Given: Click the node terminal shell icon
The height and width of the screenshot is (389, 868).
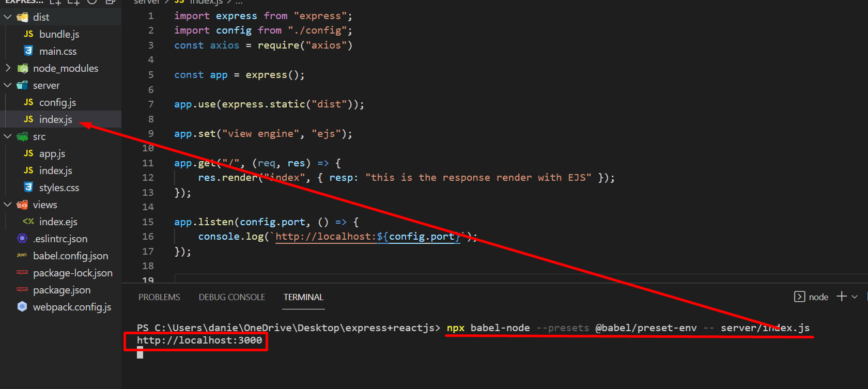Looking at the screenshot, I should click(799, 297).
